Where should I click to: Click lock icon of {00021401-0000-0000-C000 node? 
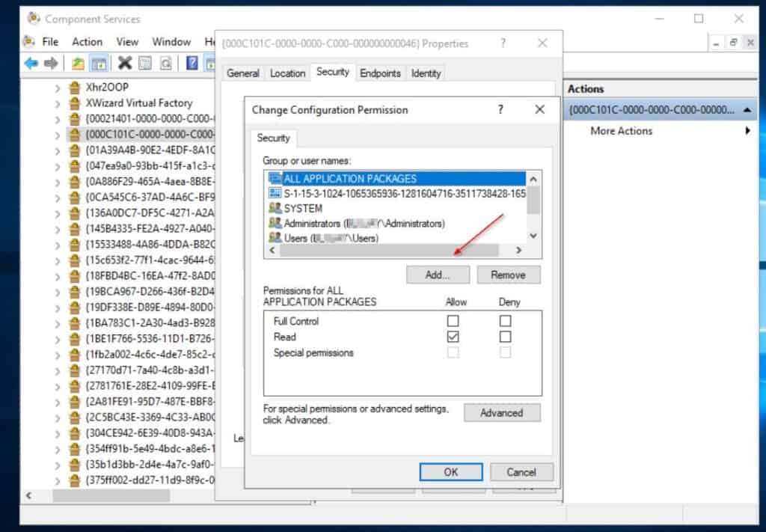(x=74, y=119)
